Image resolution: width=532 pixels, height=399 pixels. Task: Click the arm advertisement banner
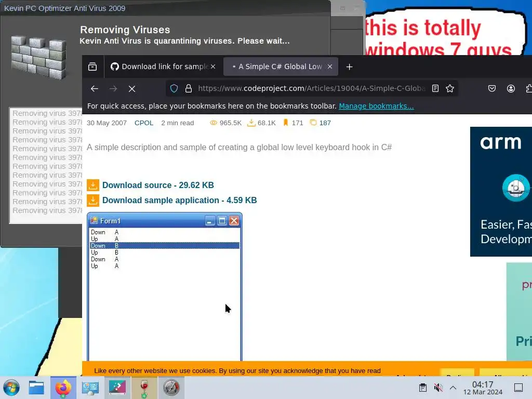[501, 191]
